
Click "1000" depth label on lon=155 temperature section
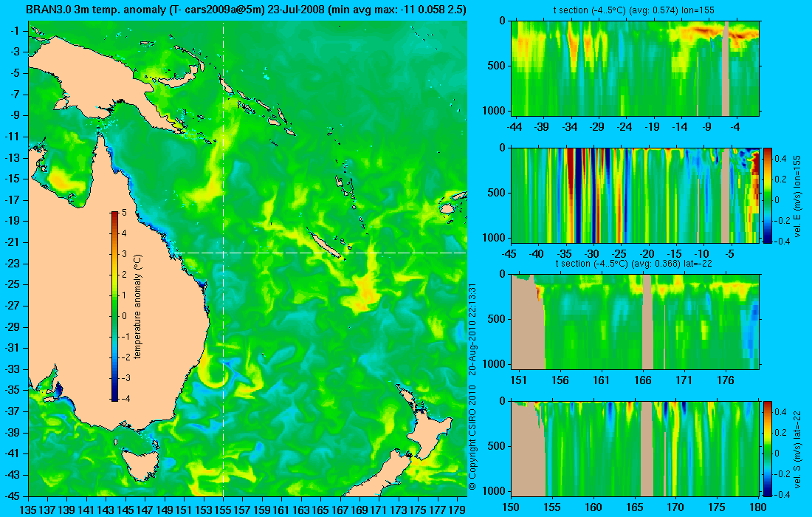click(495, 110)
